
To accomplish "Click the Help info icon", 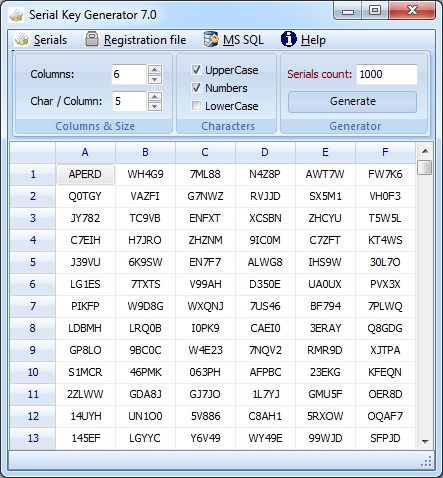I will (x=288, y=39).
